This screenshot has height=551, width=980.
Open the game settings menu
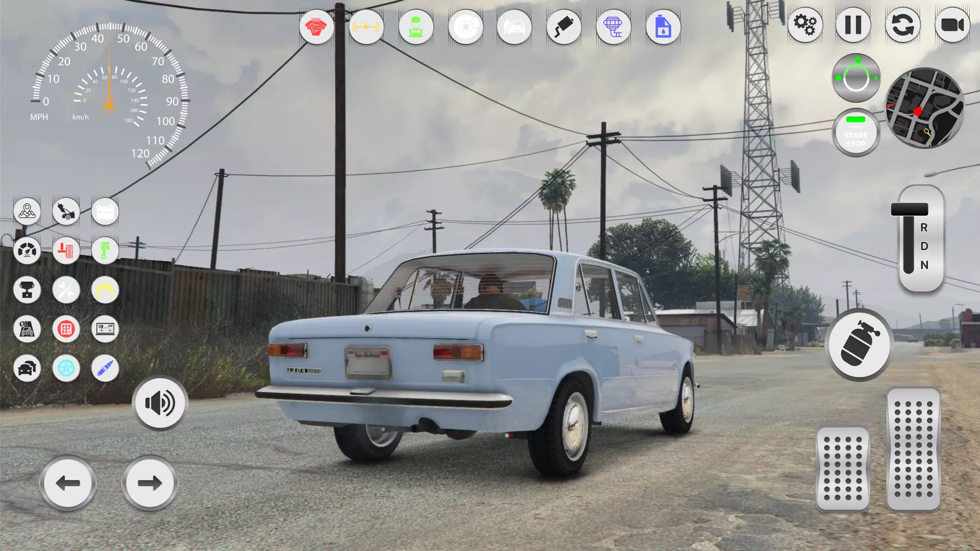click(805, 24)
